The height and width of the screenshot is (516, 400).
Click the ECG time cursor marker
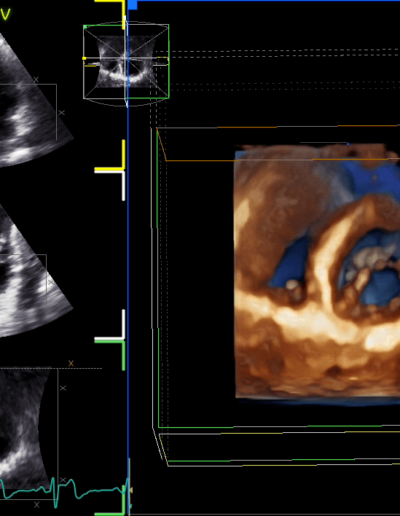point(130,490)
